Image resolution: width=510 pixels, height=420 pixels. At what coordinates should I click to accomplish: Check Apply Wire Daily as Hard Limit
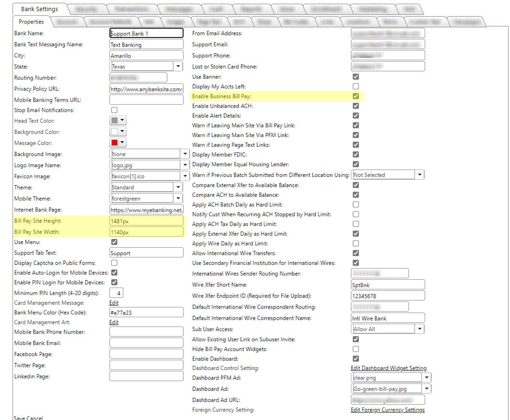pyautogui.click(x=356, y=243)
